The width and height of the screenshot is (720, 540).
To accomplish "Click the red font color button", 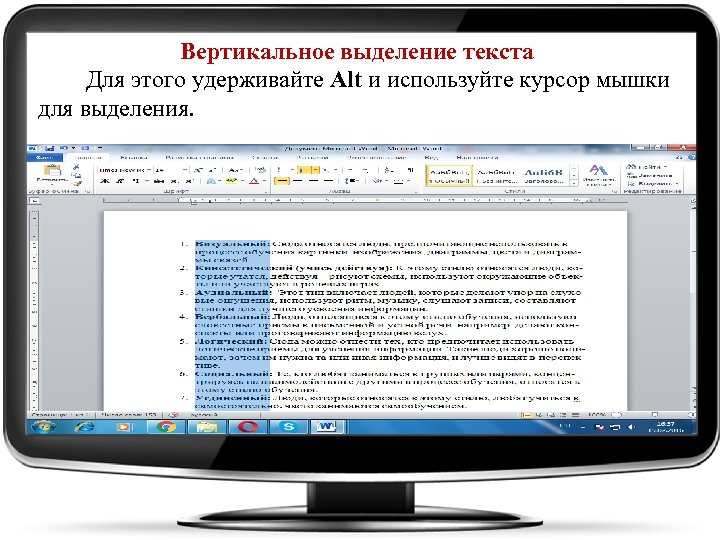I will click(x=255, y=181).
